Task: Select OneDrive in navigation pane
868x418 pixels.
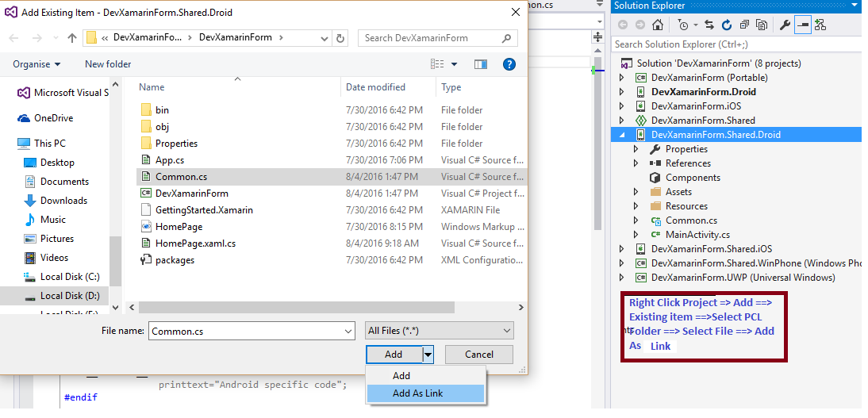Action: [x=53, y=118]
